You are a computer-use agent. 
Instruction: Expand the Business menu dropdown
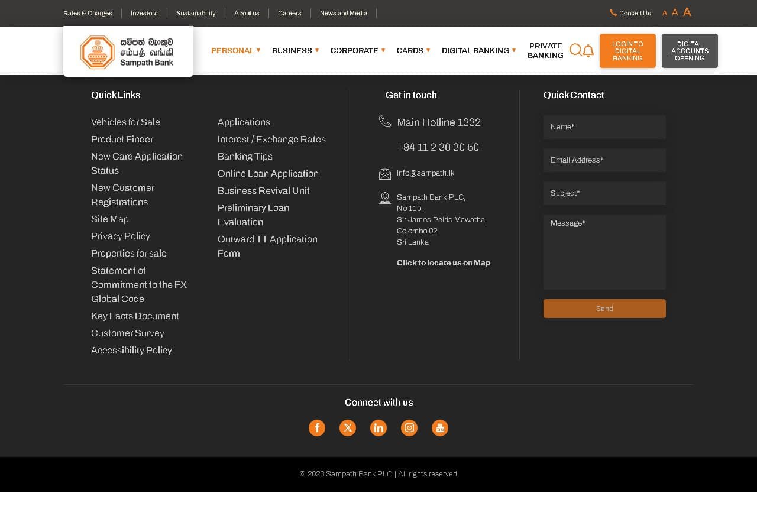296,50
